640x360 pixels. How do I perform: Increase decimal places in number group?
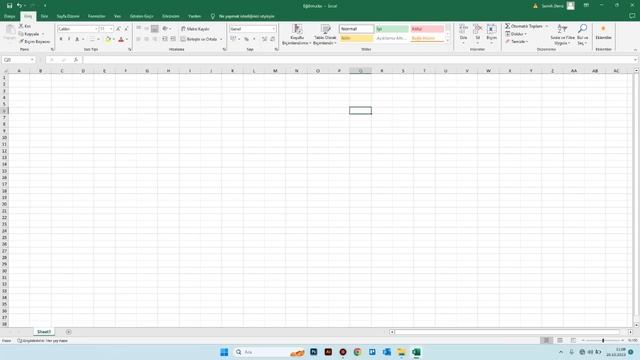pos(264,39)
